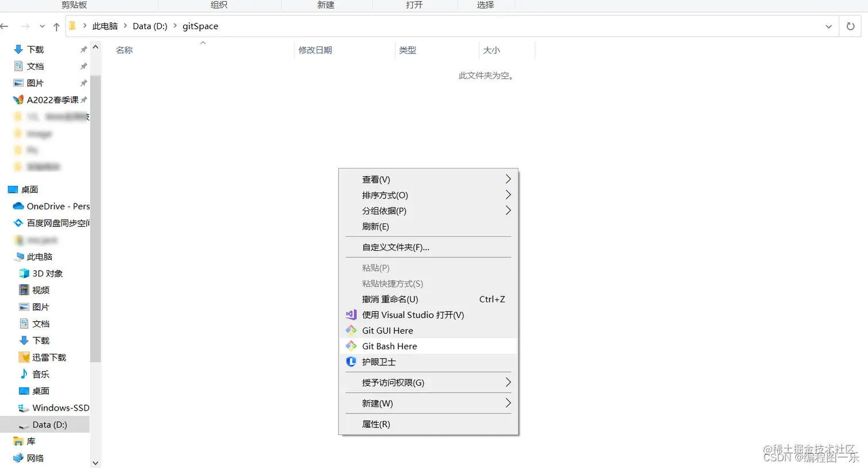
Task: Open the 迅雷下载 folder icon
Action: click(24, 357)
